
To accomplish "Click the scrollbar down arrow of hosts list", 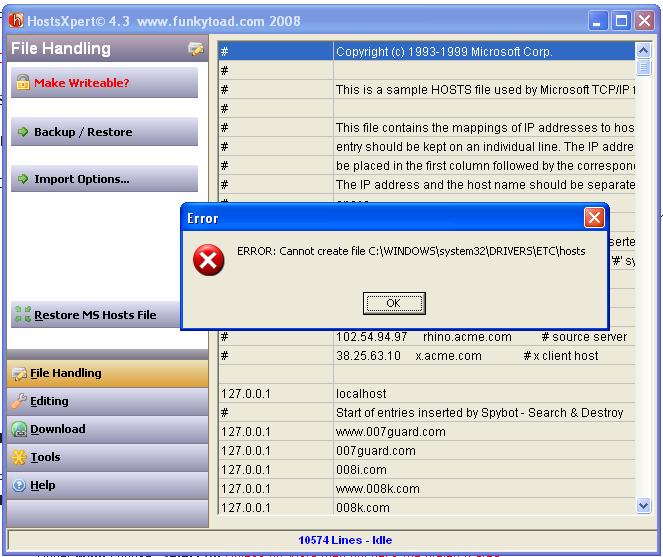I will (x=643, y=505).
